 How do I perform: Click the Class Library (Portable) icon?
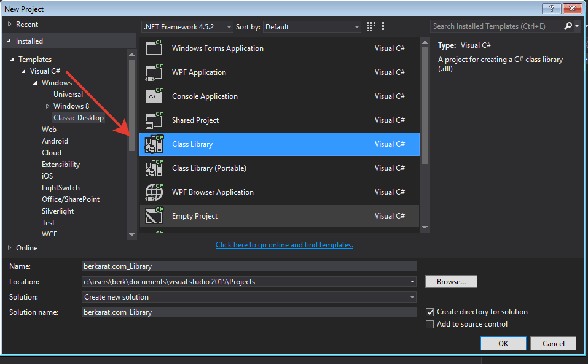click(x=154, y=168)
